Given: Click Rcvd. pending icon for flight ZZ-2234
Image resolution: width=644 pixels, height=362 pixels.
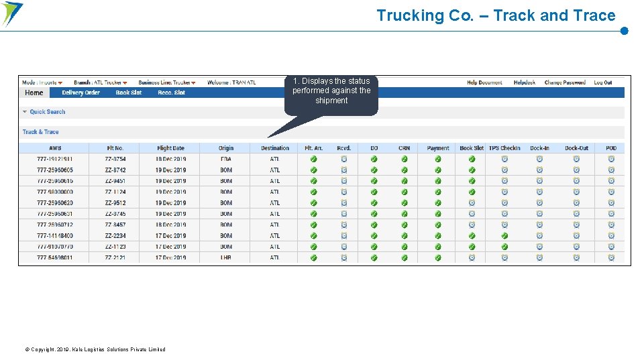Looking at the screenshot, I should [344, 235].
